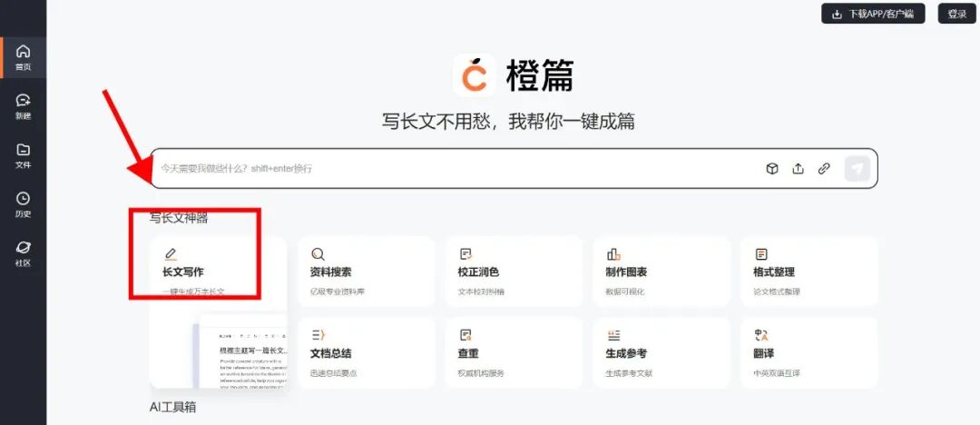Open the 文件 folder icon in sidebar
The image size is (980, 425).
click(x=23, y=150)
